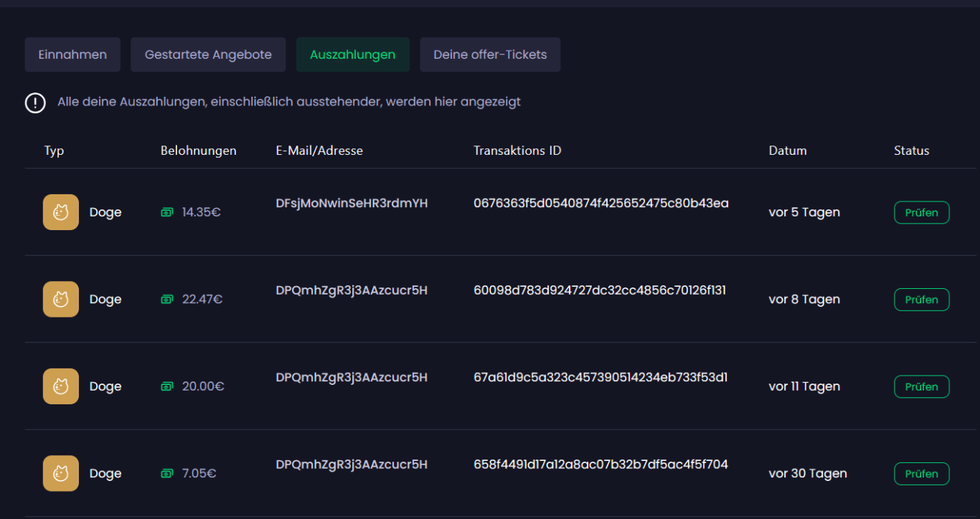Click the Typ column header
The width and height of the screenshot is (980, 519).
54,151
